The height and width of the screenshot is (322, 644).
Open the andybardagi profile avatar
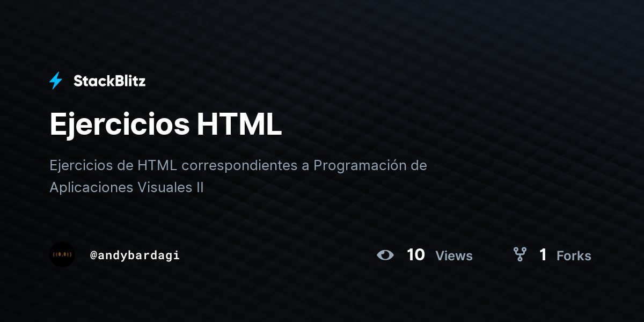62,254
